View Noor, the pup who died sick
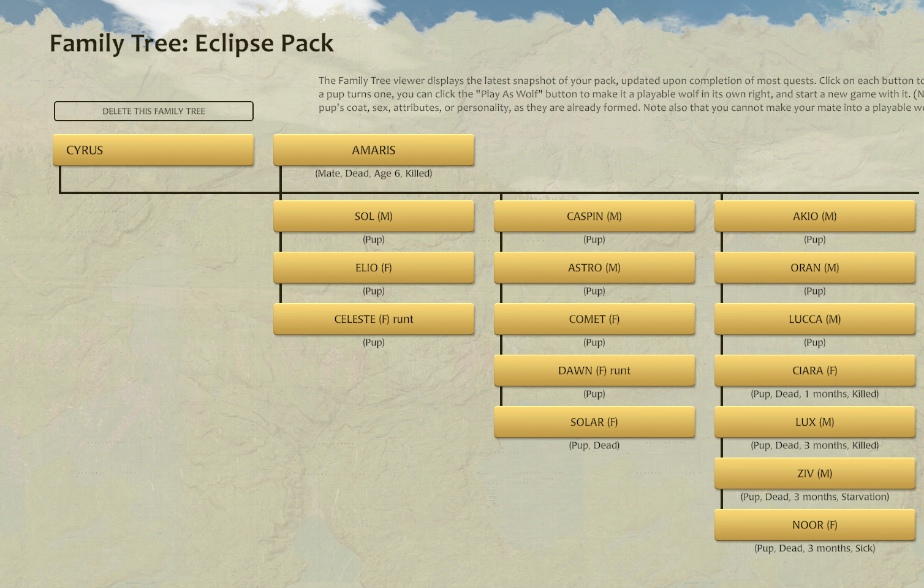The height and width of the screenshot is (588, 924). (x=814, y=524)
